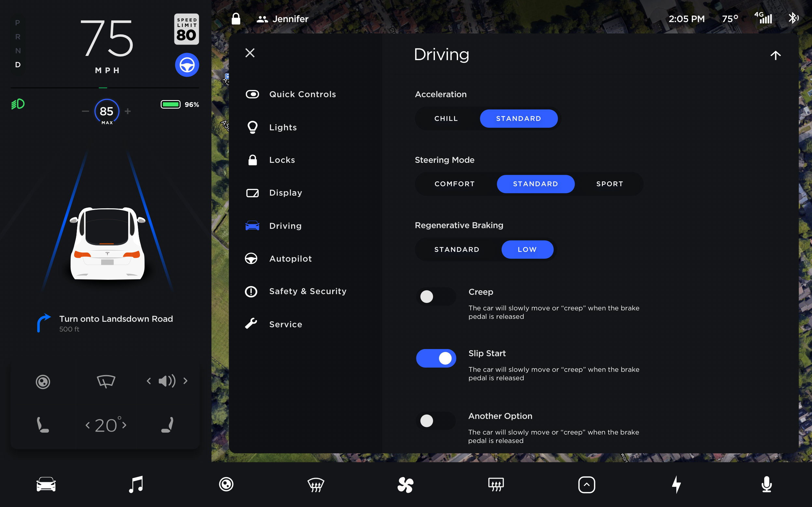812x507 pixels.
Task: Switch to Safety & Security menu
Action: (307, 292)
